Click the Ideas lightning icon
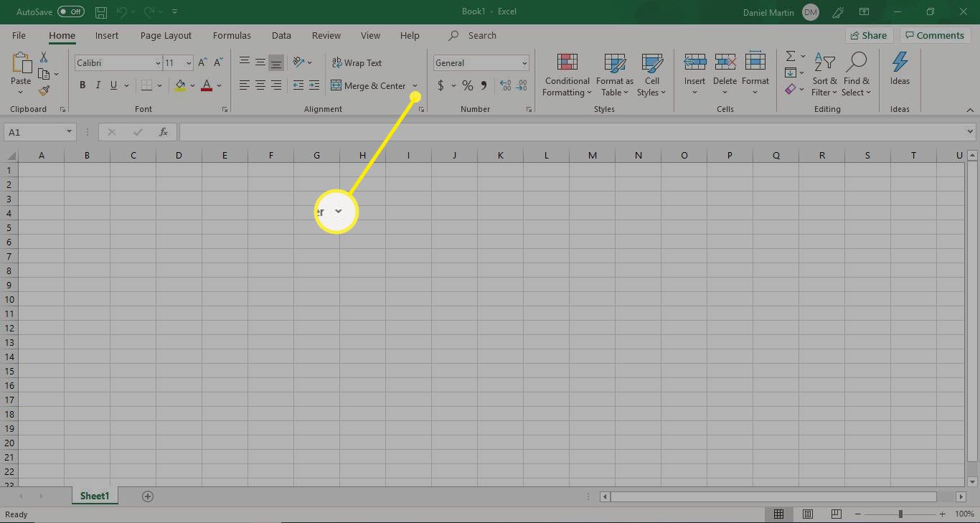980x523 pixels. [900, 62]
